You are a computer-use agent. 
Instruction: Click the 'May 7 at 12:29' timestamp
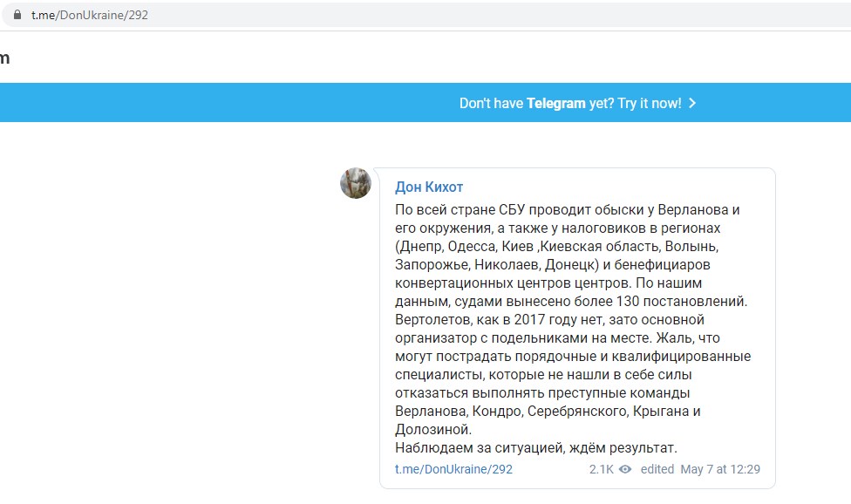(x=720, y=469)
